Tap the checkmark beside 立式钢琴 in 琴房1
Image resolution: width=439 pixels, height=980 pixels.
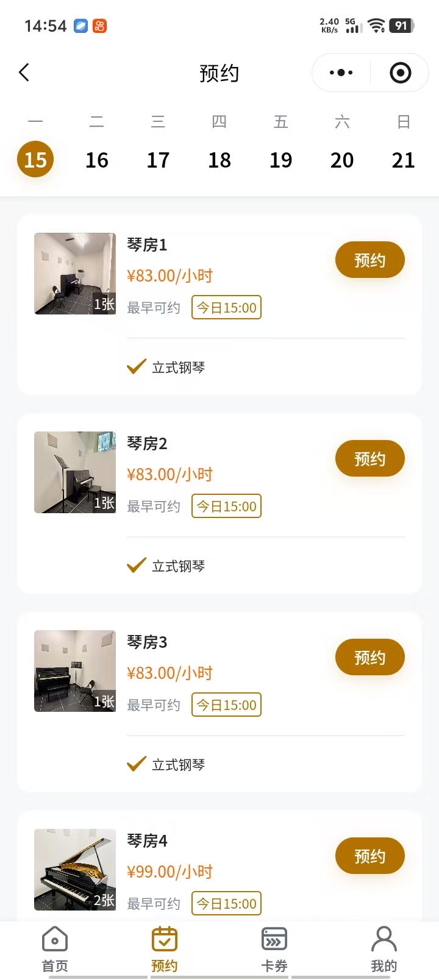[136, 367]
